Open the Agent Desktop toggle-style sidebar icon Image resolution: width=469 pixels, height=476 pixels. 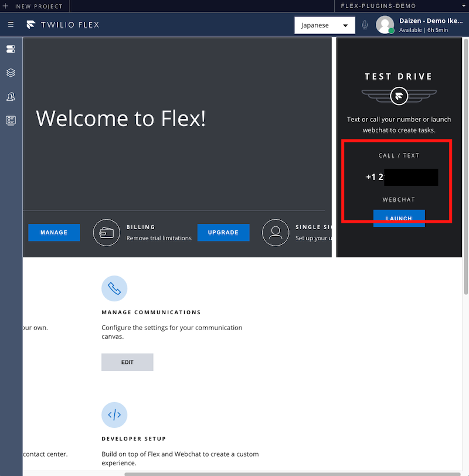coord(11,49)
